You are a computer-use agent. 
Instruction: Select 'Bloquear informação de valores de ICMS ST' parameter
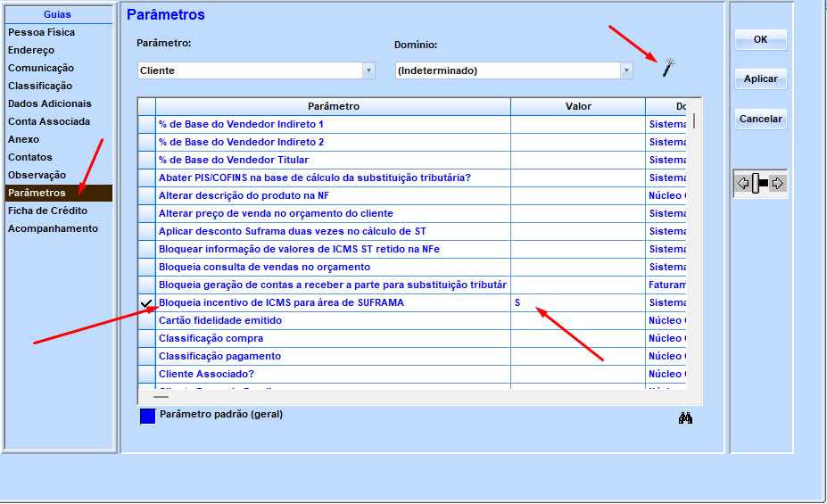334,250
